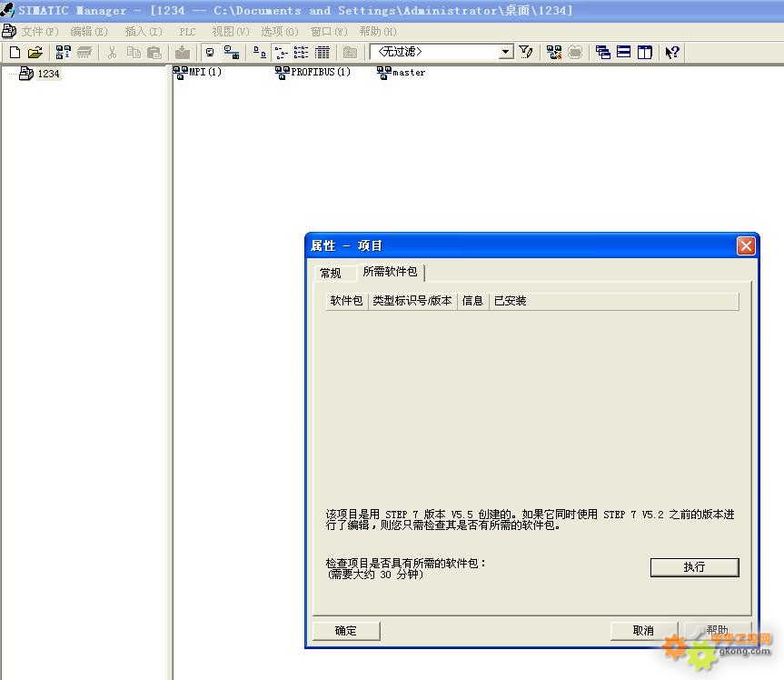Click the context Help arrow-question icon
Screen dimensions: 784x680
click(672, 52)
